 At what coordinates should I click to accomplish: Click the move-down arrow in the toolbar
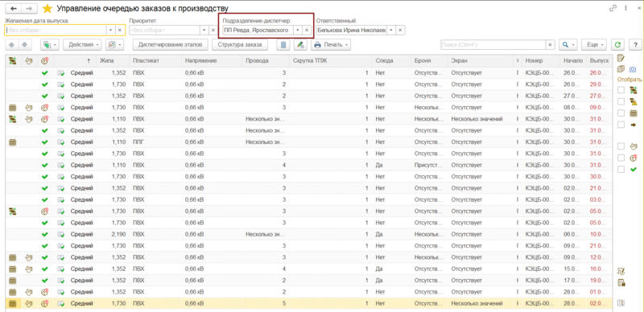24,45
